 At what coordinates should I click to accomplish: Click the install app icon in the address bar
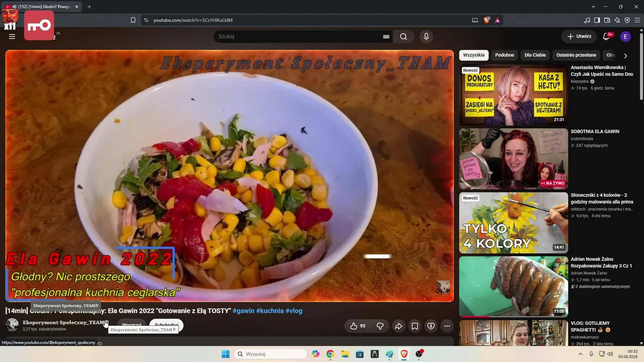click(475, 20)
